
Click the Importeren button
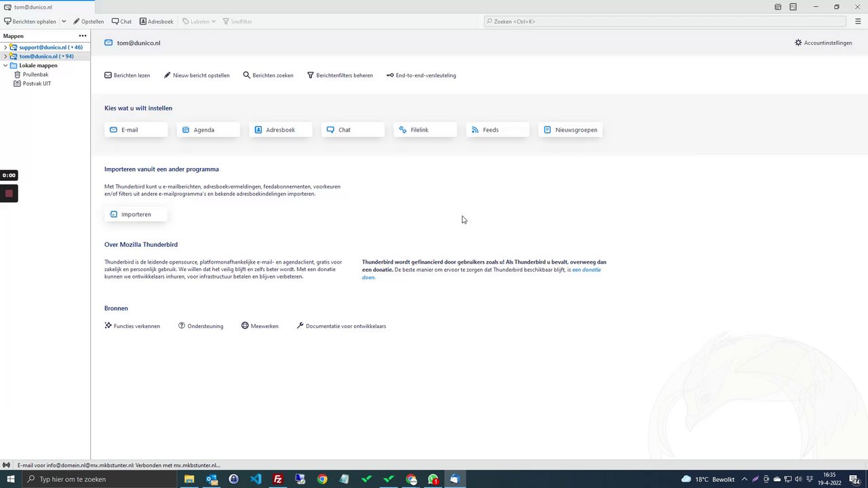point(136,214)
